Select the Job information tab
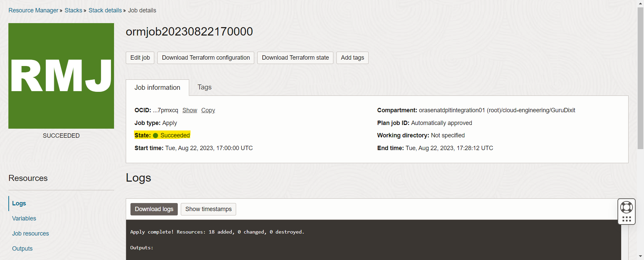Image resolution: width=644 pixels, height=260 pixels. [x=157, y=87]
